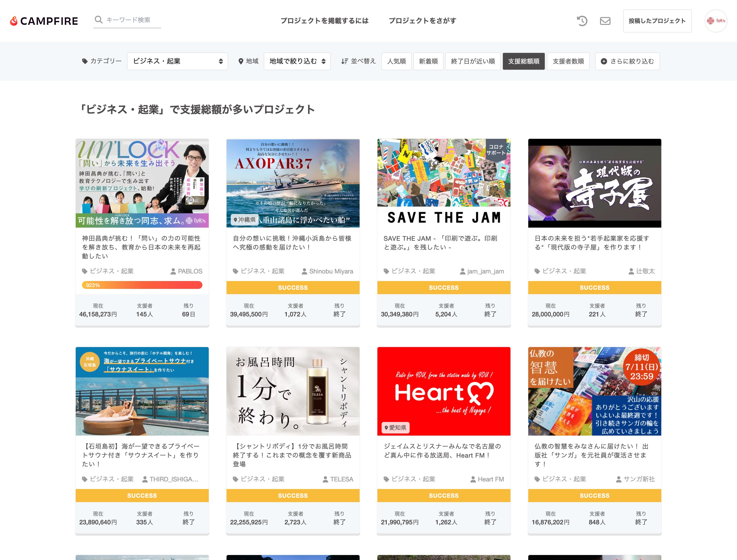Click tag icon on 寺子屋 card

537,271
